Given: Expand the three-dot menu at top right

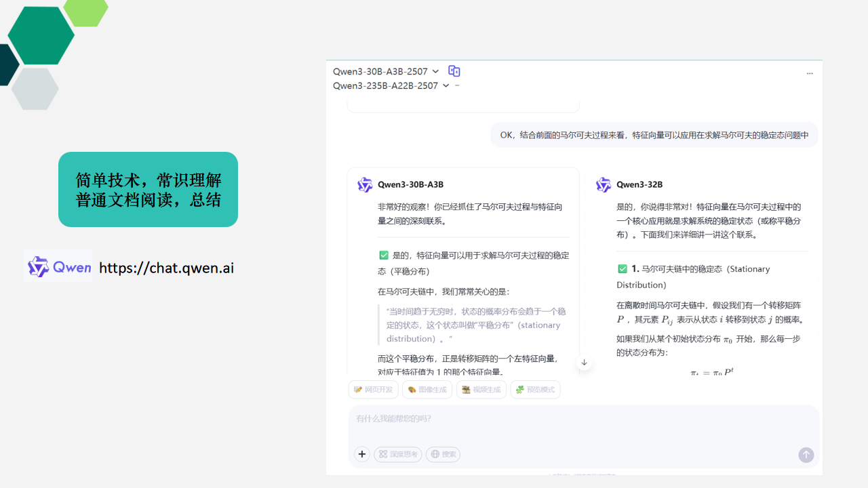Looking at the screenshot, I should click(809, 73).
